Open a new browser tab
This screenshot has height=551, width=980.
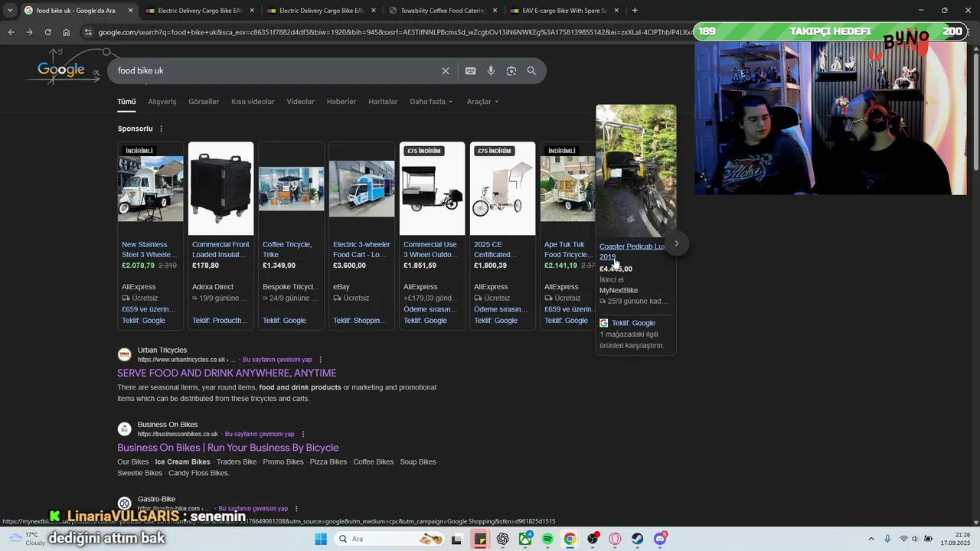pos(635,11)
